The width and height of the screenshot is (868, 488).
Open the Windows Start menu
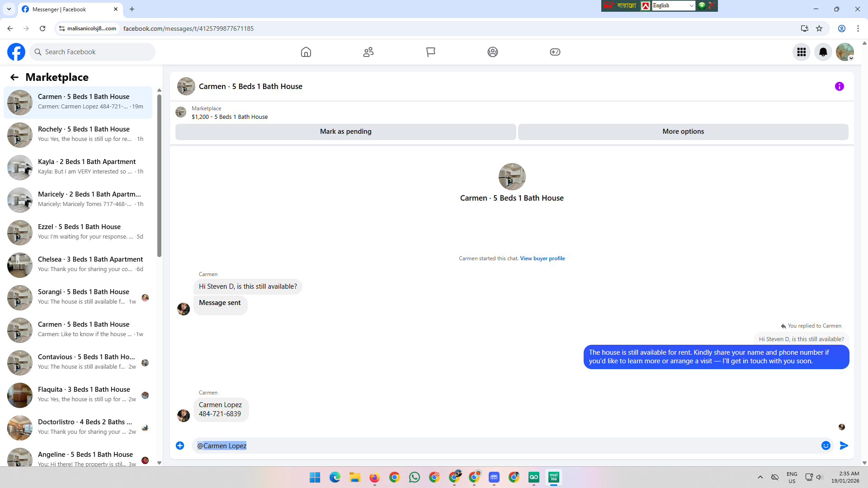point(315,477)
